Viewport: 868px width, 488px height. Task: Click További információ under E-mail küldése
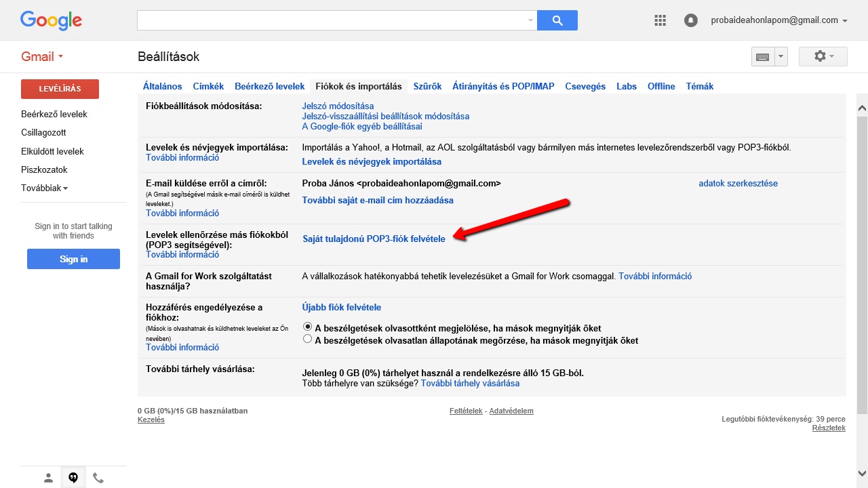point(182,213)
